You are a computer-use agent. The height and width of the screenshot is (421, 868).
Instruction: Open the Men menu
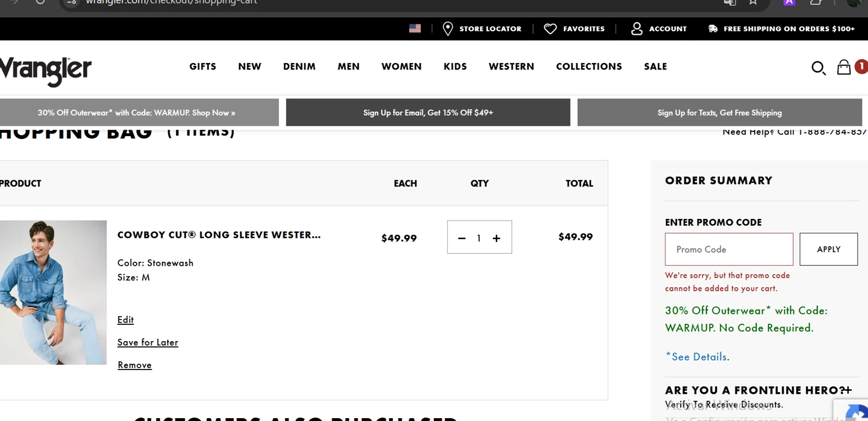[348, 67]
